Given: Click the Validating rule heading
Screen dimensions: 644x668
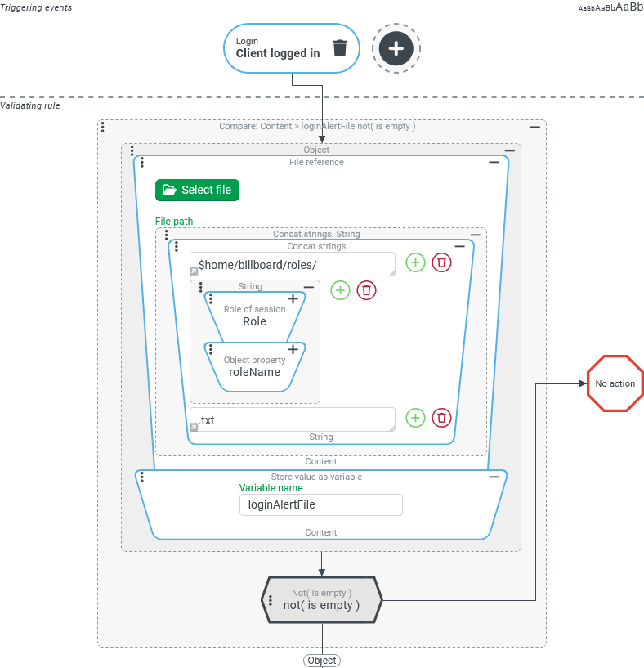Looking at the screenshot, I should (x=29, y=105).
